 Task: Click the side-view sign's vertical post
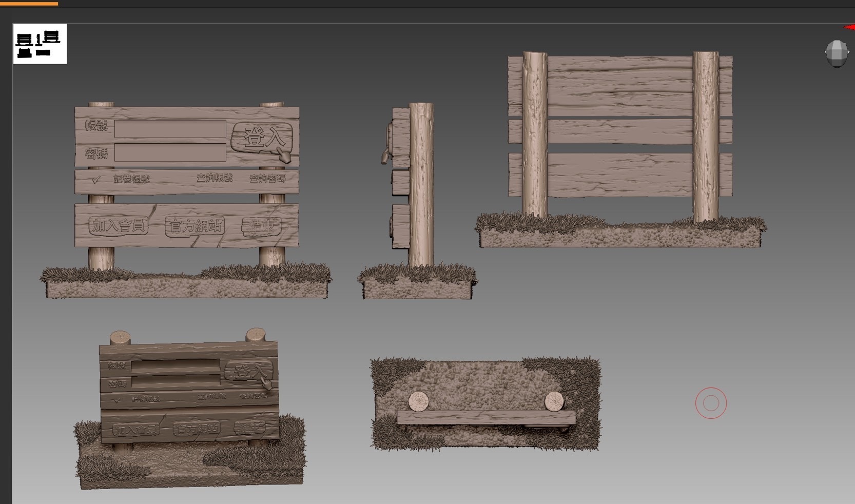421,185
